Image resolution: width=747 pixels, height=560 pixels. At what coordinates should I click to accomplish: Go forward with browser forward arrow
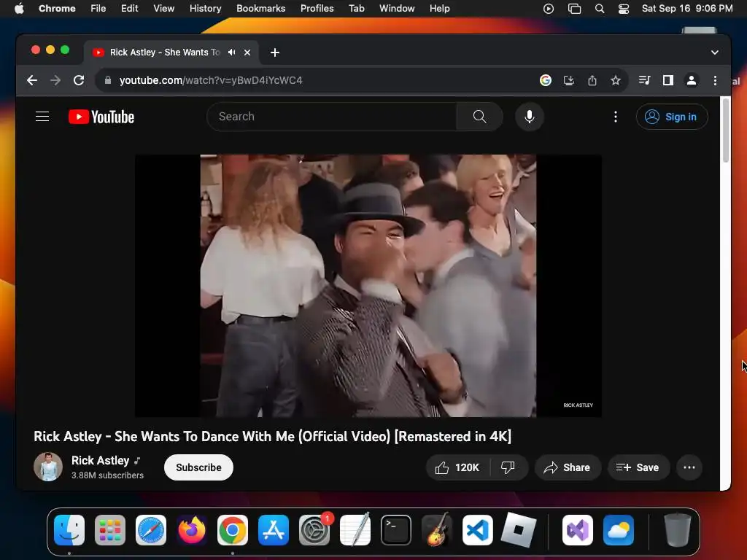pyautogui.click(x=55, y=80)
